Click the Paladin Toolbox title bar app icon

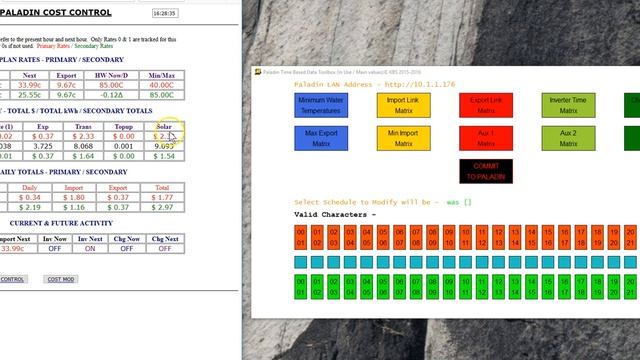click(x=258, y=72)
